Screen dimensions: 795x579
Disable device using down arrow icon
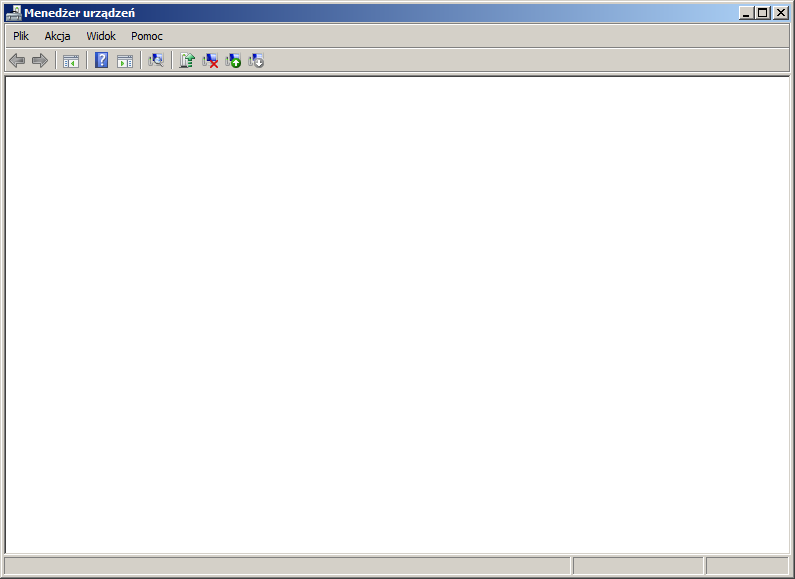(x=256, y=61)
